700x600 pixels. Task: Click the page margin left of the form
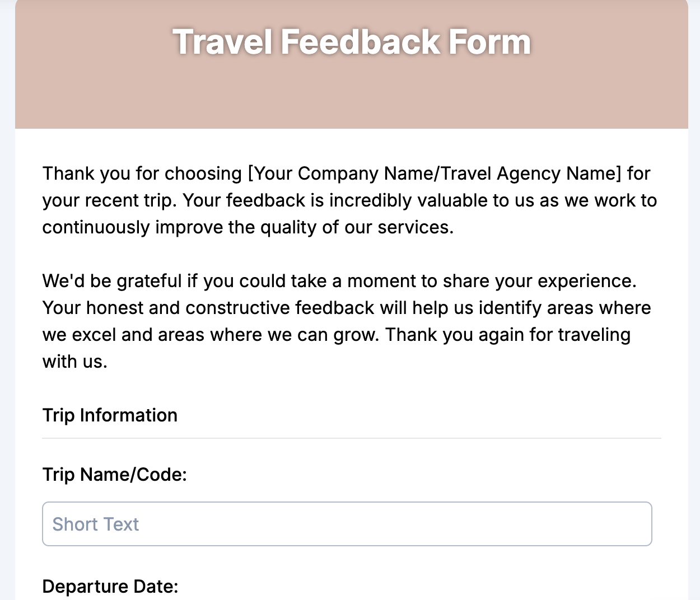[7, 336]
